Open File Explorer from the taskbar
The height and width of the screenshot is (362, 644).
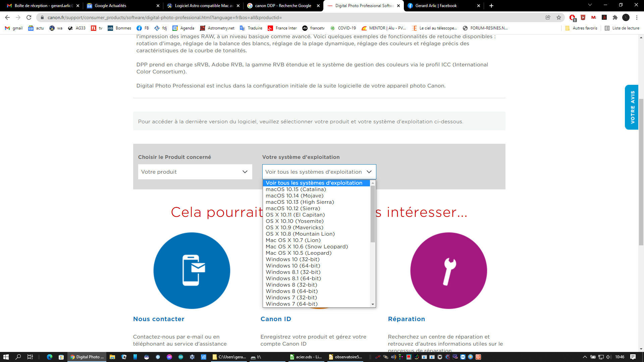point(112,357)
